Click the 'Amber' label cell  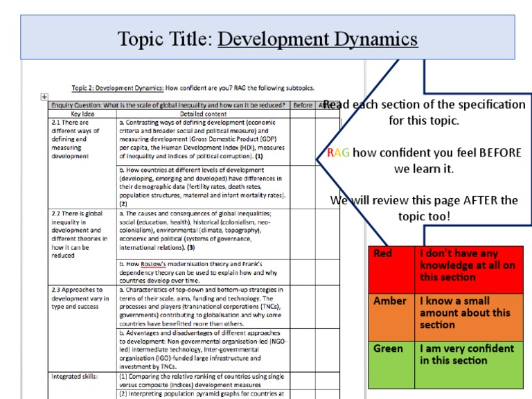click(x=391, y=317)
